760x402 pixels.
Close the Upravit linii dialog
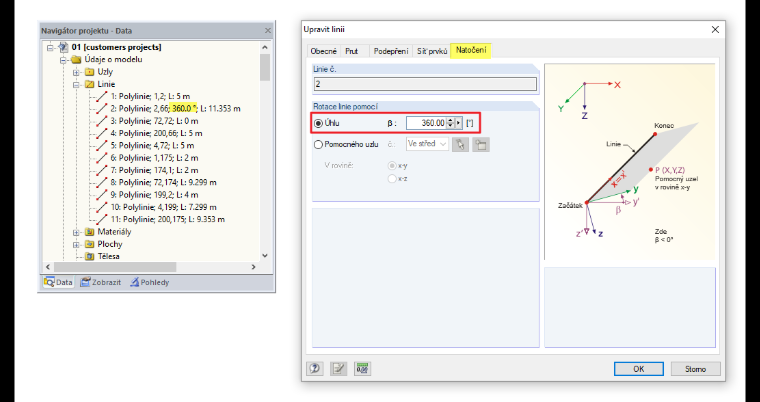[x=715, y=30]
